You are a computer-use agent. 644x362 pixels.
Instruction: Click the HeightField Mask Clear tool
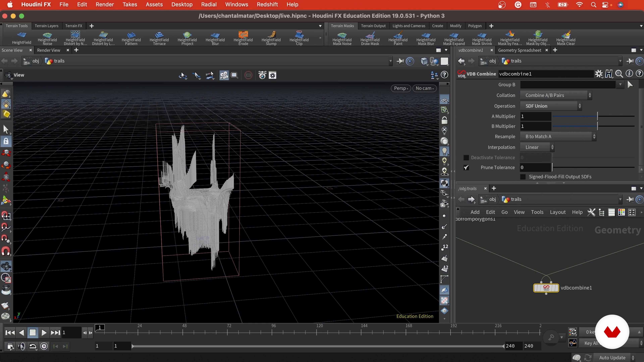[x=566, y=38]
